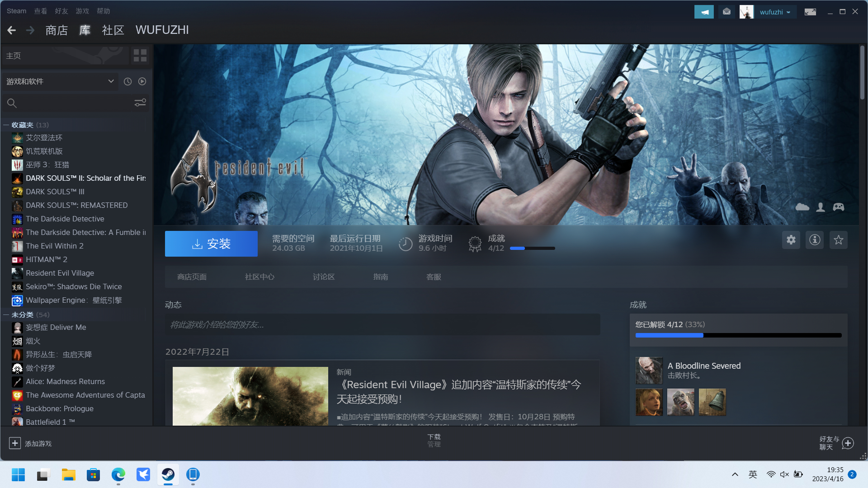Select Alice: Madness Returns
Viewport: 868px width, 488px height.
tap(65, 381)
